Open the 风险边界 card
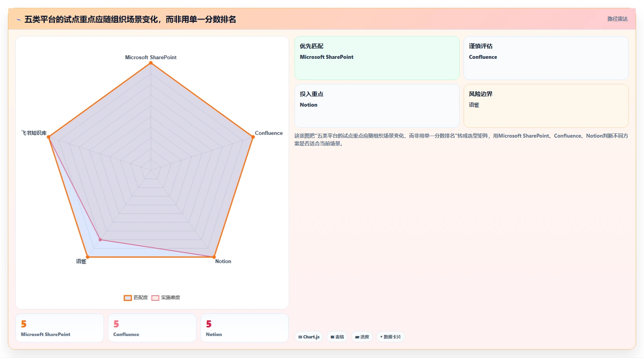This screenshot has height=358, width=644. tap(546, 106)
